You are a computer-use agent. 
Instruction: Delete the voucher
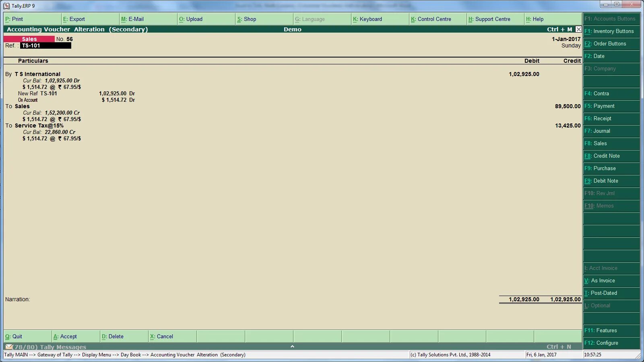pos(124,337)
